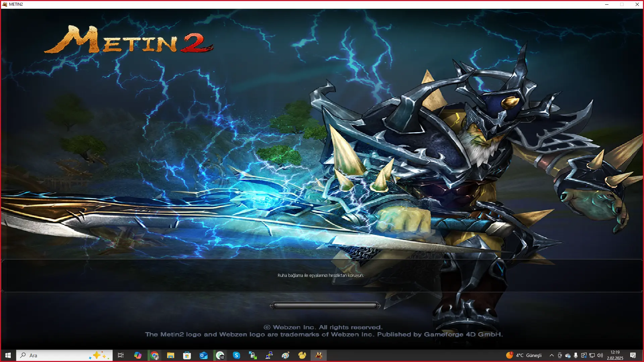Click the Ara search box in taskbar
Screen dimensions: 644x362
click(64, 355)
